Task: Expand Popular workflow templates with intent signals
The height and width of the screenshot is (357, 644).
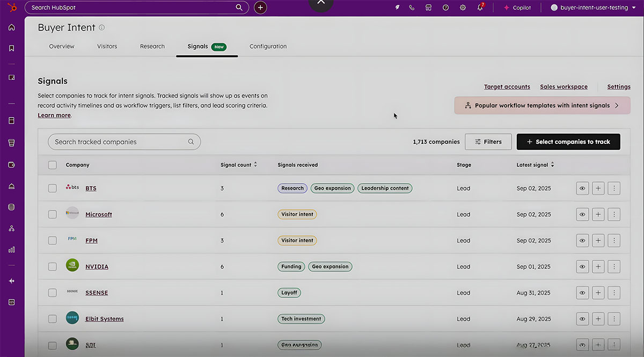Action: pos(542,105)
